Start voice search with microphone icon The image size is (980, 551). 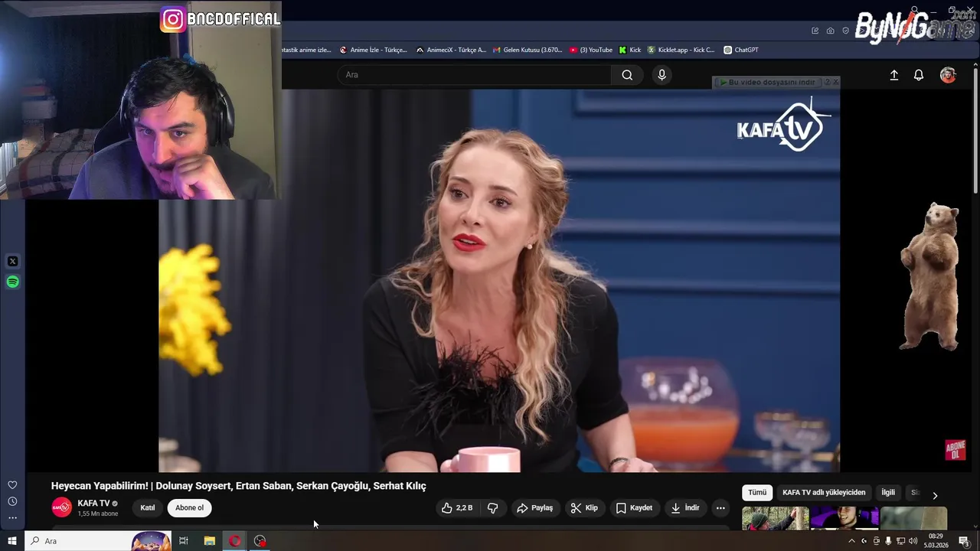click(662, 75)
